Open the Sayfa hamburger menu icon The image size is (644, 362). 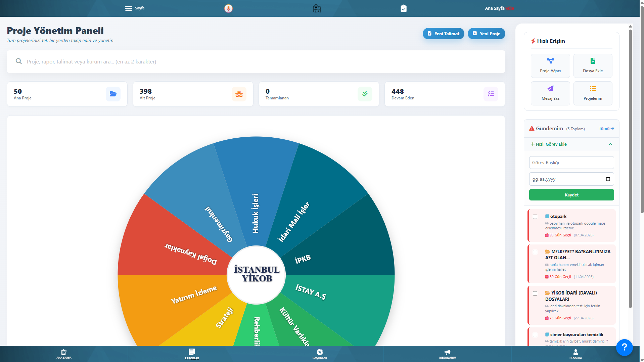pyautogui.click(x=128, y=8)
